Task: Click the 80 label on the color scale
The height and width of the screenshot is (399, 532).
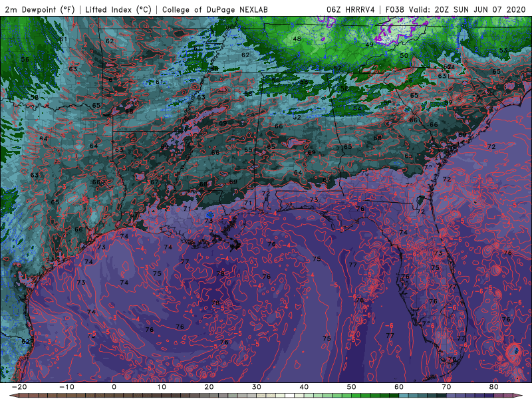Action: point(494,387)
